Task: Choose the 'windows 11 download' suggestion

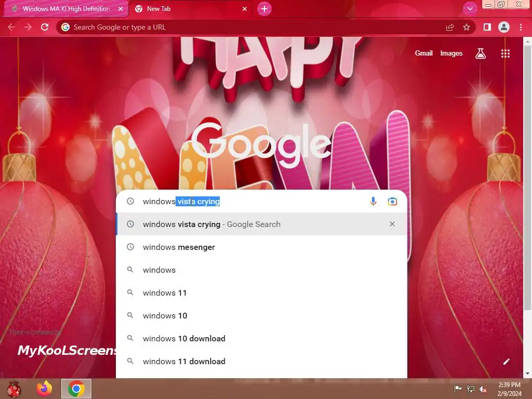Action: (261, 362)
